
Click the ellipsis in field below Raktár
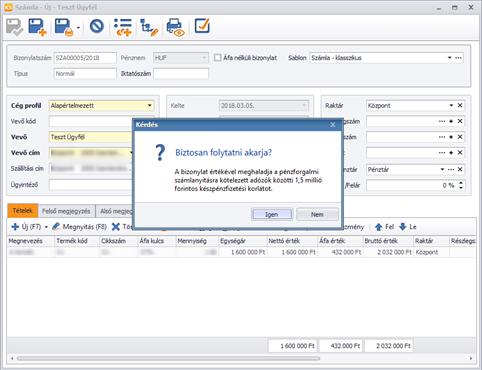[x=442, y=121]
